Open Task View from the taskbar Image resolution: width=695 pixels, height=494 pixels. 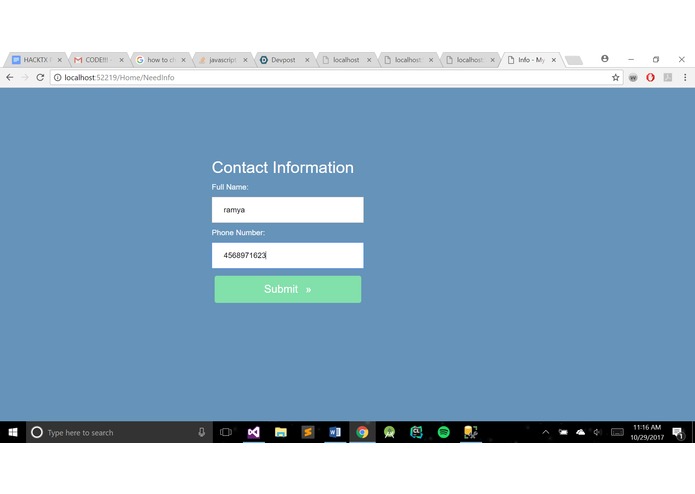click(226, 432)
